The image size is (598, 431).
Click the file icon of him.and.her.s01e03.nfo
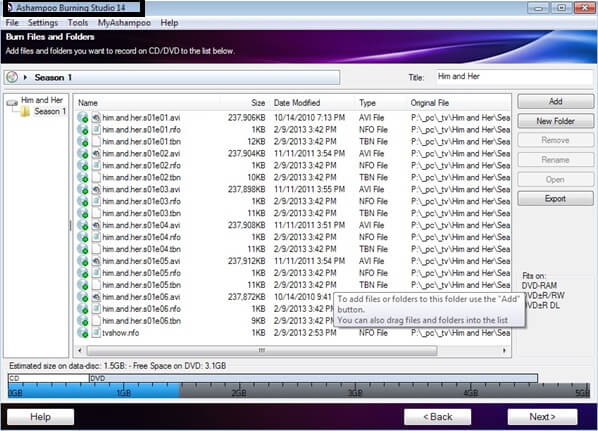click(96, 201)
